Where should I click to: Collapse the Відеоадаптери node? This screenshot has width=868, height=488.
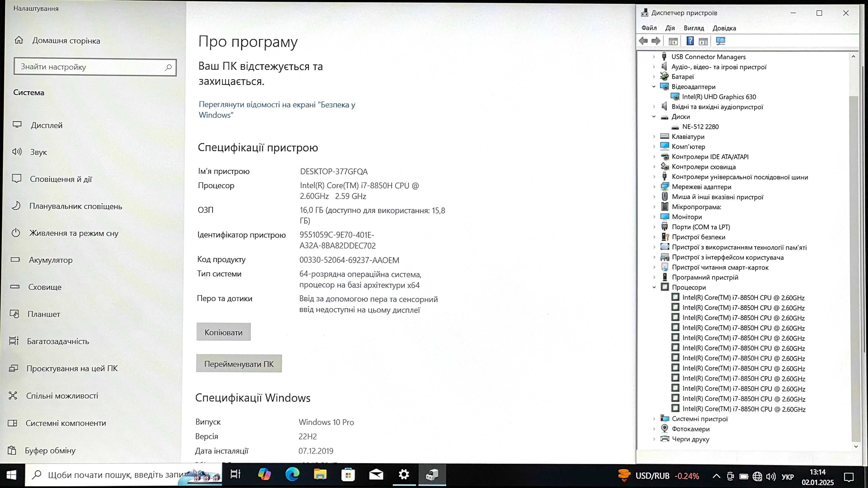pyautogui.click(x=654, y=87)
